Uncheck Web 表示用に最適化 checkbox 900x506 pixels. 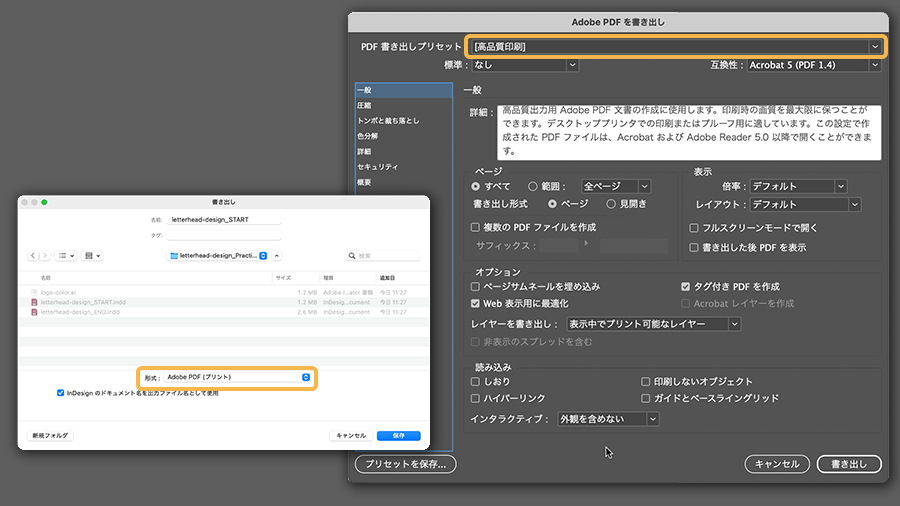coord(475,303)
